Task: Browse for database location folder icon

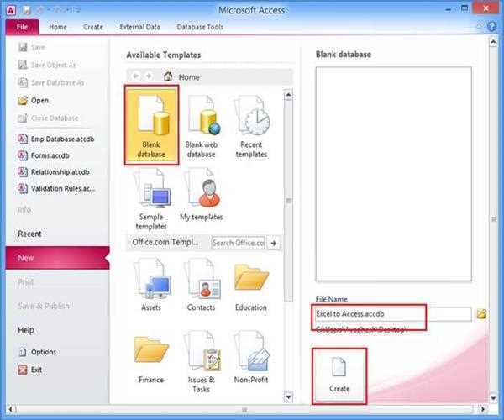Action: [x=481, y=313]
